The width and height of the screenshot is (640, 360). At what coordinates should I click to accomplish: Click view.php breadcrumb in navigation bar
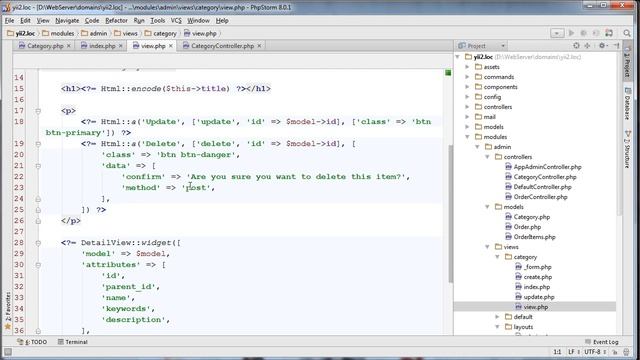[x=200, y=33]
